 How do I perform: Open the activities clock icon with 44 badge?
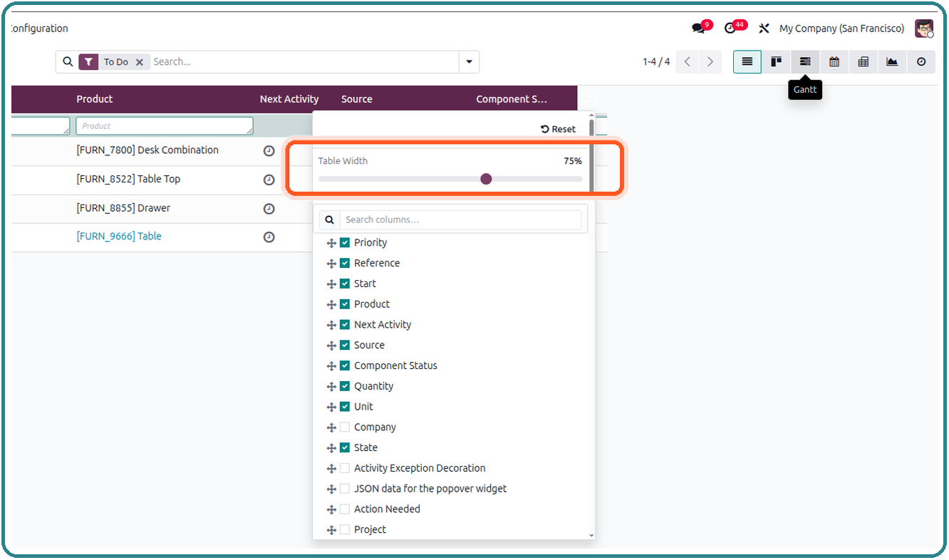pyautogui.click(x=730, y=28)
